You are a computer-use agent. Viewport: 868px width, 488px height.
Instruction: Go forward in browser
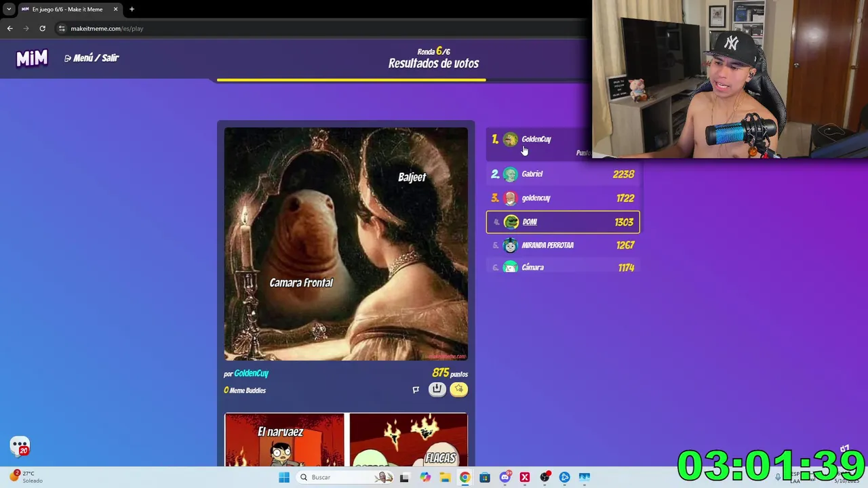26,28
